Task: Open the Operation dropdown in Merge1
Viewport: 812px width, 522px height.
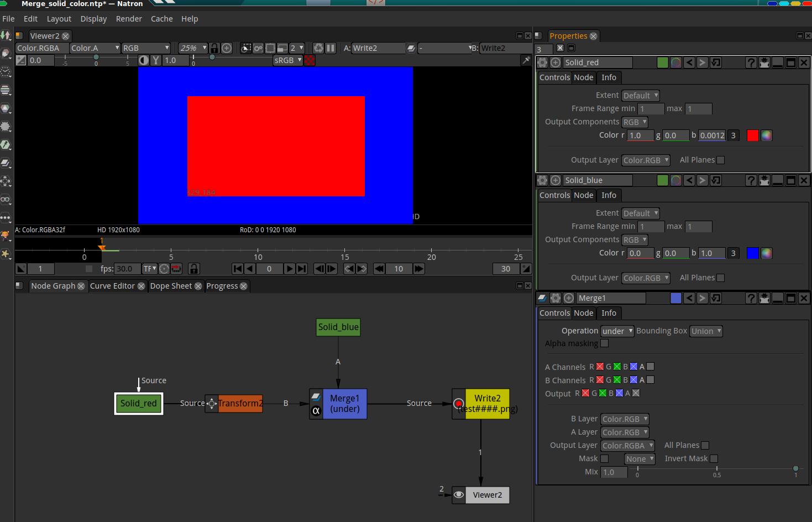Action: coord(616,331)
